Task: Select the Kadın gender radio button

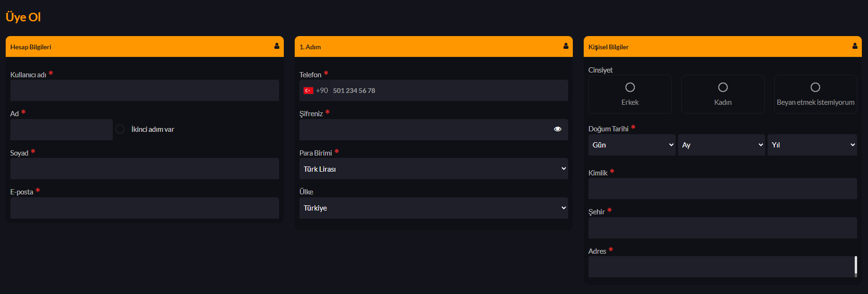Action: coord(723,87)
